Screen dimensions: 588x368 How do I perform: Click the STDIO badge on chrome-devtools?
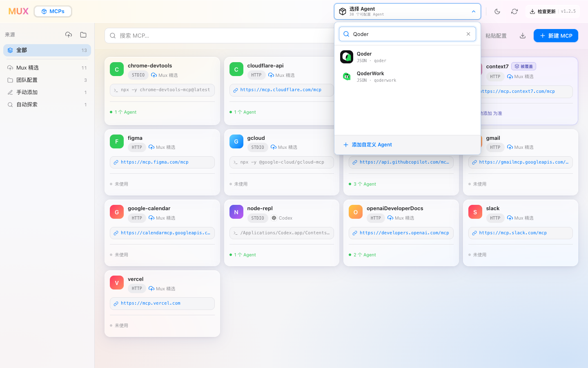click(x=138, y=75)
